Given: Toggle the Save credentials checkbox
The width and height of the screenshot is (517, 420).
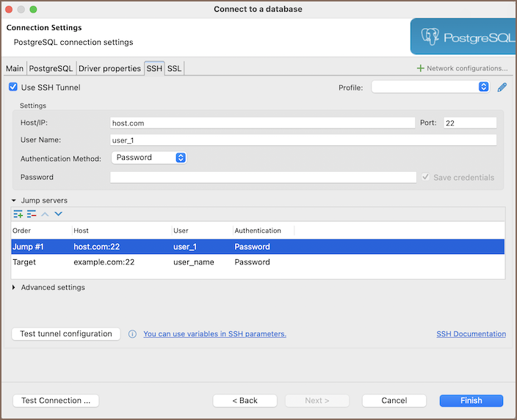Looking at the screenshot, I should [x=425, y=177].
